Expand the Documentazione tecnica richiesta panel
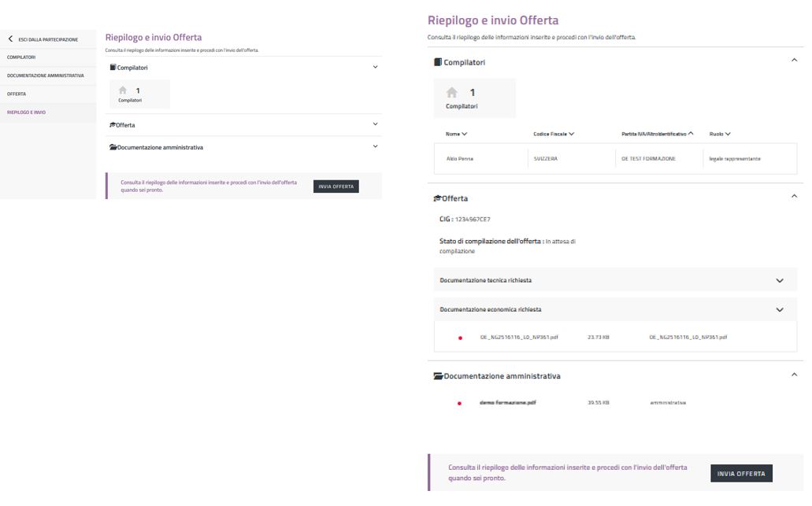812x506 pixels. (780, 280)
